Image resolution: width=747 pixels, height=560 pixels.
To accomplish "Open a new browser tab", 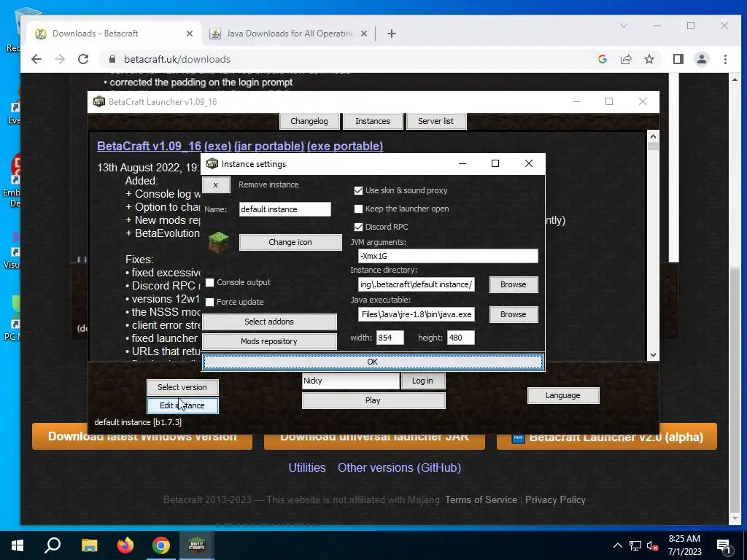I will (x=392, y=34).
